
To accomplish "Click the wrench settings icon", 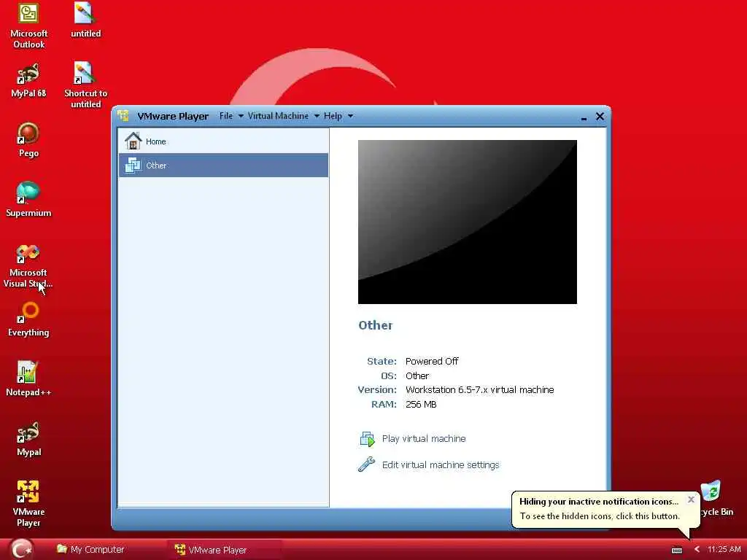I will (366, 464).
